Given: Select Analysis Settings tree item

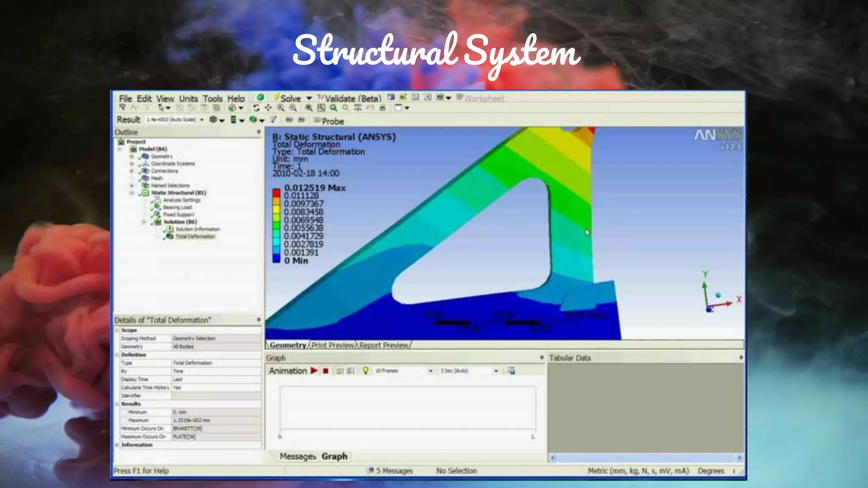Looking at the screenshot, I should [182, 200].
